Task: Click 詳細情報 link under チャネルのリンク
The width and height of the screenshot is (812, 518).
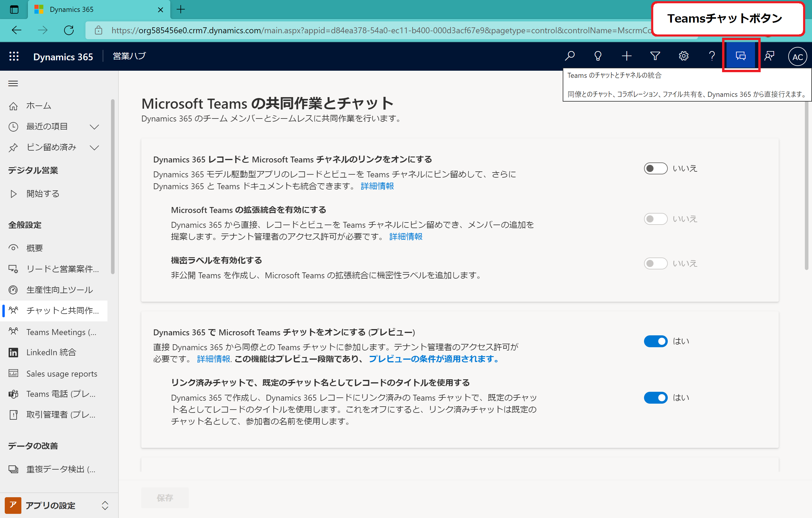Action: 377,186
